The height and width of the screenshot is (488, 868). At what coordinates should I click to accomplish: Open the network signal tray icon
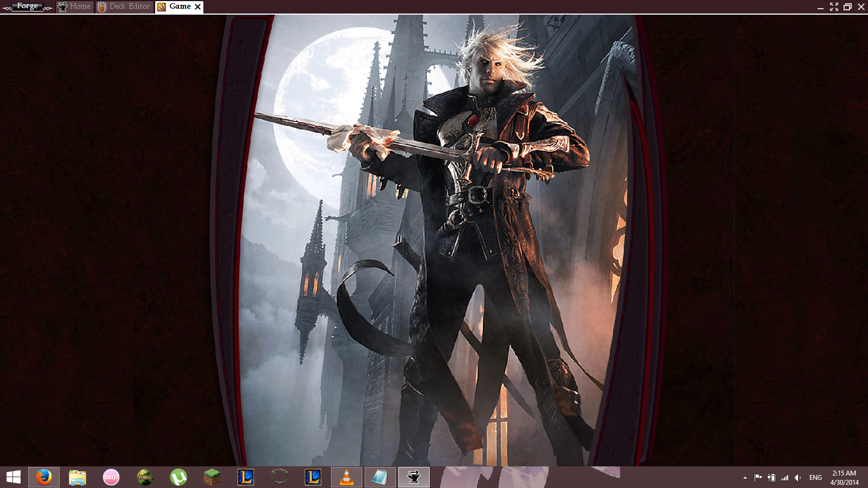click(x=784, y=478)
